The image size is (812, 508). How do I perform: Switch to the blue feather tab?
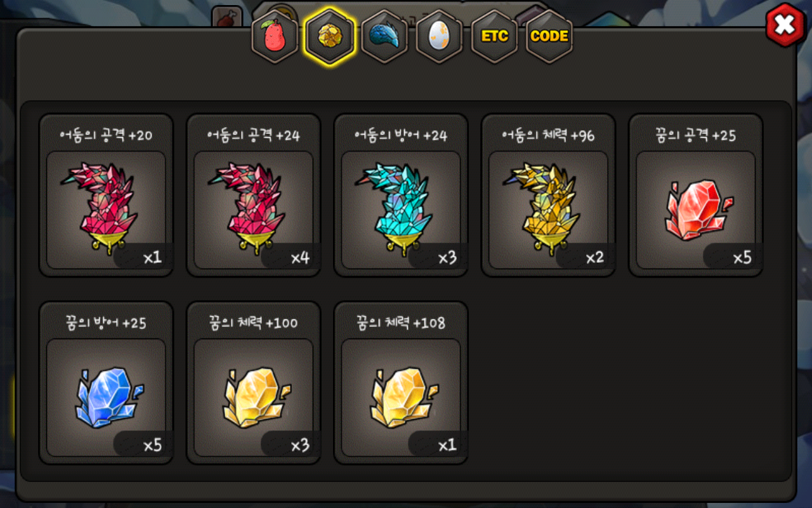pyautogui.click(x=384, y=36)
